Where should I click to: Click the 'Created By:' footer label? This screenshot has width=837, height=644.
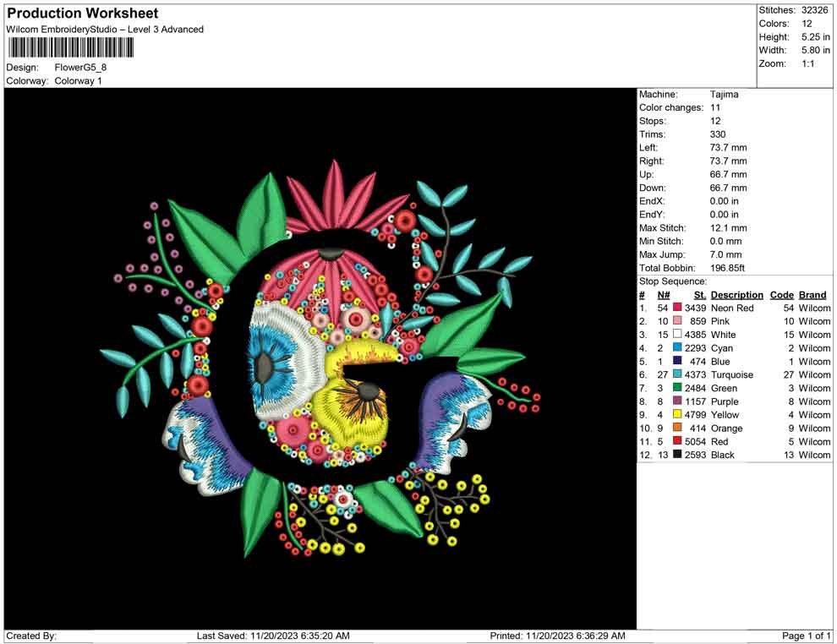(x=31, y=636)
